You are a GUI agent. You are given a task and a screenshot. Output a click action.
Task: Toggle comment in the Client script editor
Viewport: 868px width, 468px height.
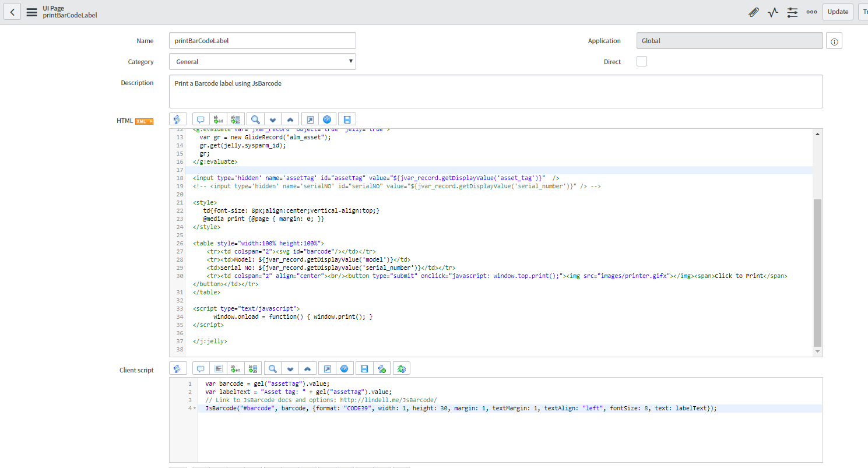(x=200, y=368)
